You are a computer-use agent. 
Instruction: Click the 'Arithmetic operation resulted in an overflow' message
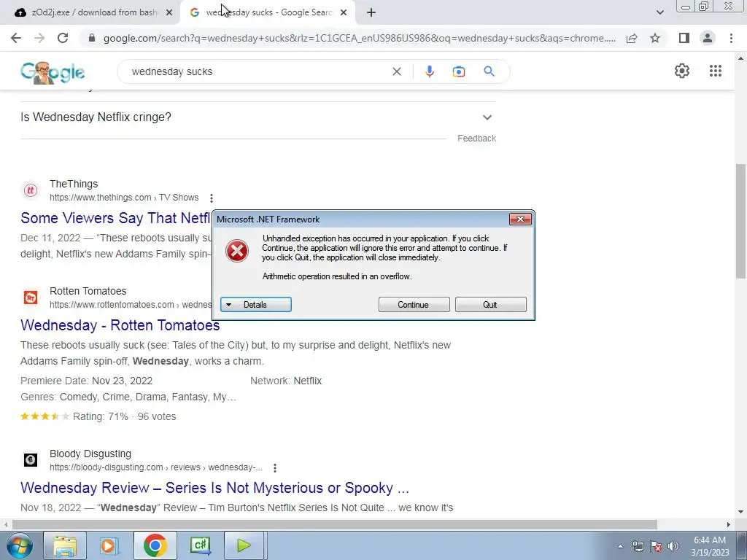point(337,276)
